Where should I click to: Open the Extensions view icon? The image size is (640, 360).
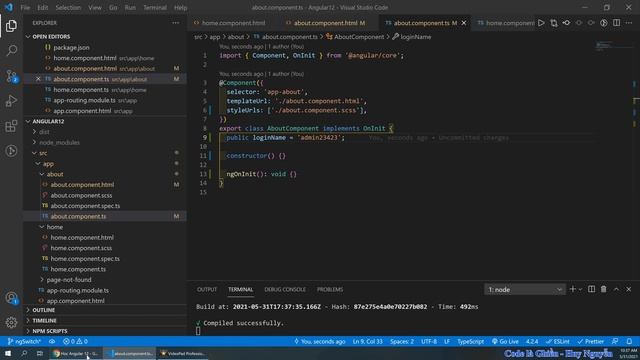[x=11, y=126]
